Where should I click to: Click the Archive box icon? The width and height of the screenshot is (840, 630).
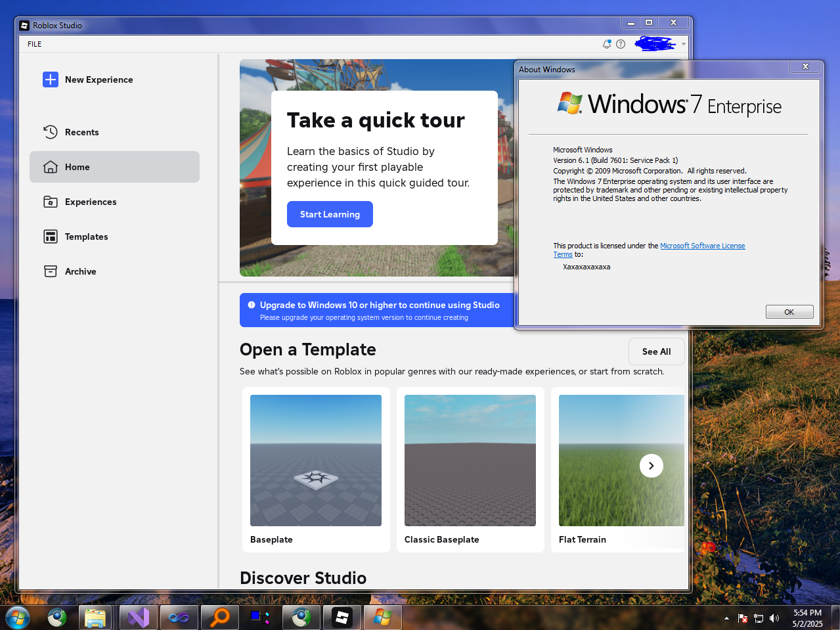pyautogui.click(x=51, y=271)
